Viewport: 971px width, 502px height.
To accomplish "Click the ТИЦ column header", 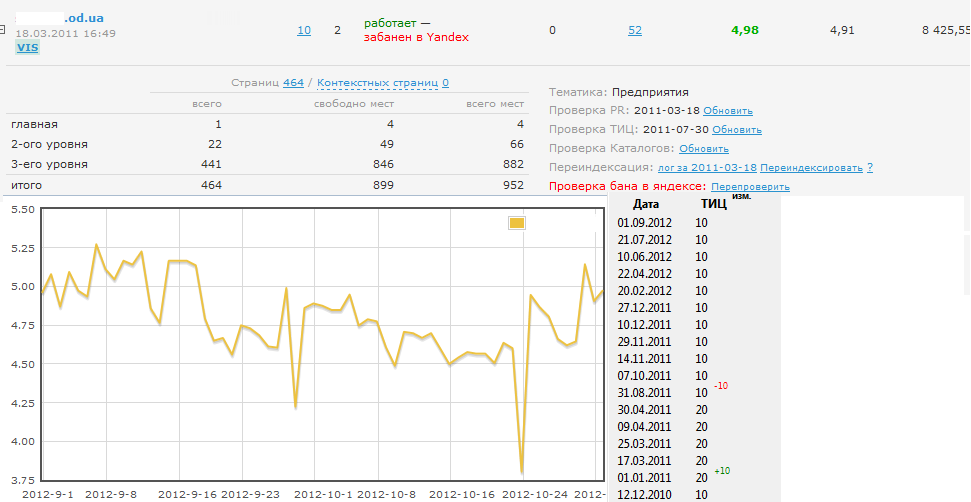I will (x=714, y=204).
